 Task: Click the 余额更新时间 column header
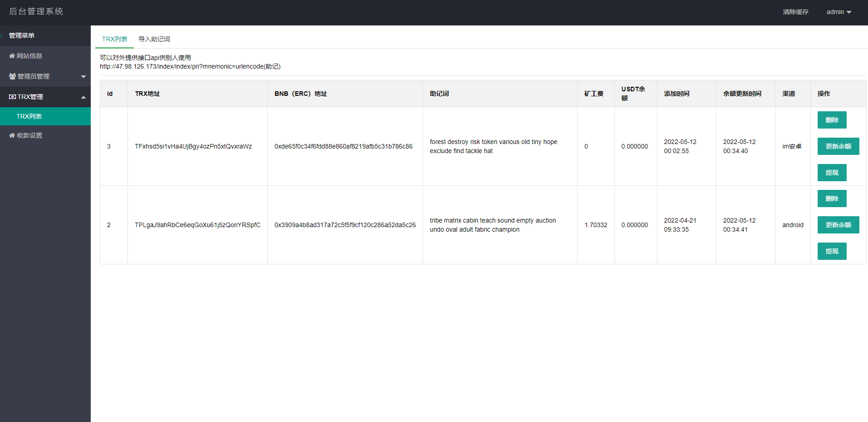coord(742,94)
